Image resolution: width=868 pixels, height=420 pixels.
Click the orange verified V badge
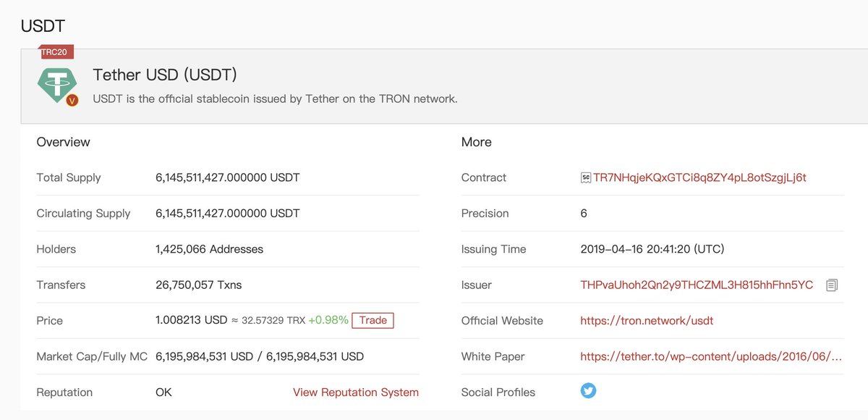(x=72, y=101)
